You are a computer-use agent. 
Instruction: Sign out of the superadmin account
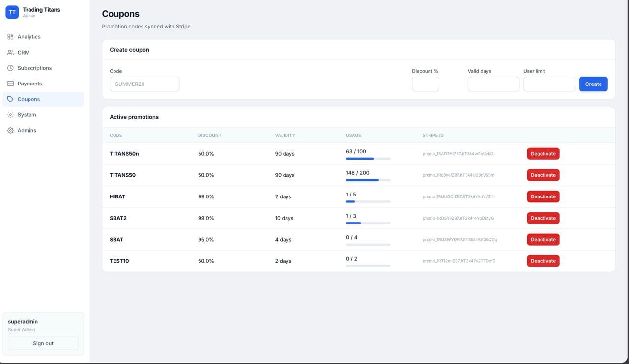[43, 343]
